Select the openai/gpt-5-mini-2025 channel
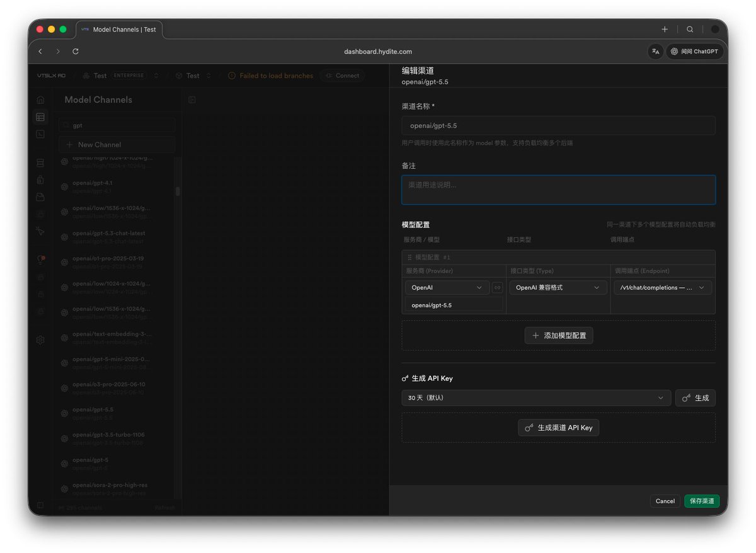Image resolution: width=756 pixels, height=553 pixels. coord(117,363)
